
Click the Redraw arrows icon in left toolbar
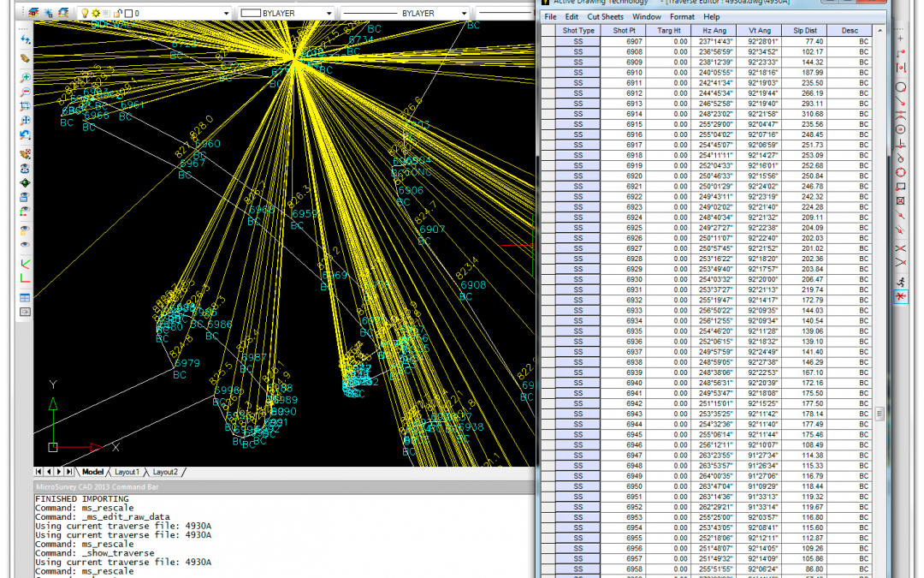tap(25, 39)
